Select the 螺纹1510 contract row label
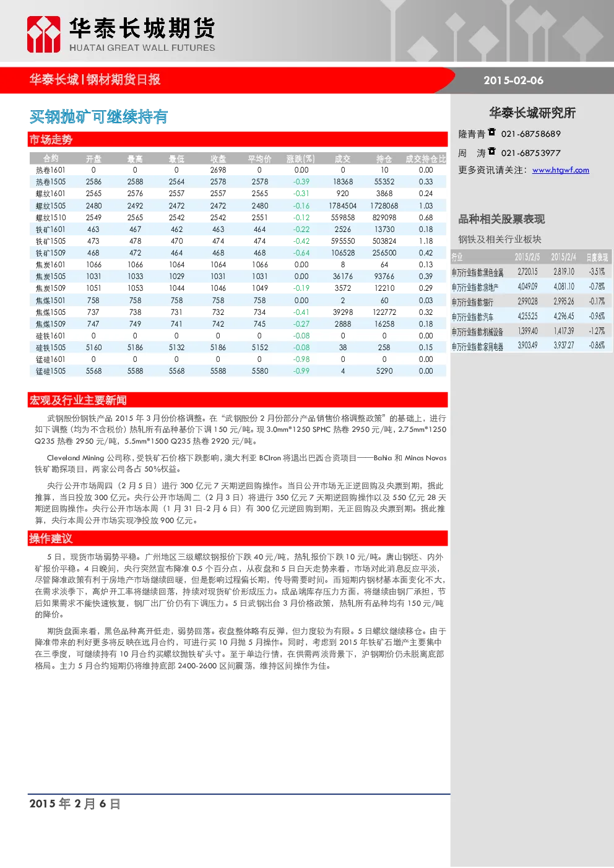The width and height of the screenshot is (614, 868). 51,218
